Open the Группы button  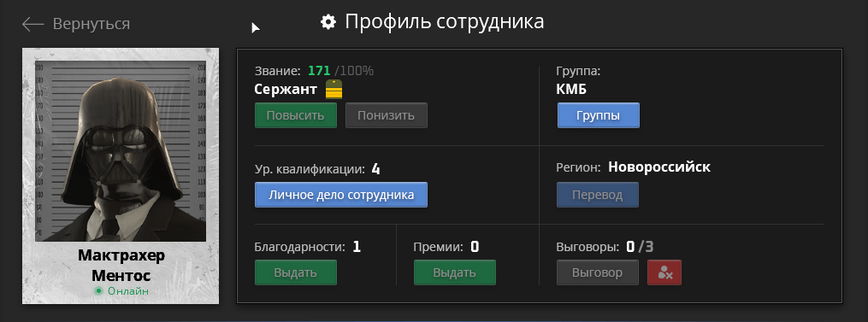click(x=599, y=115)
